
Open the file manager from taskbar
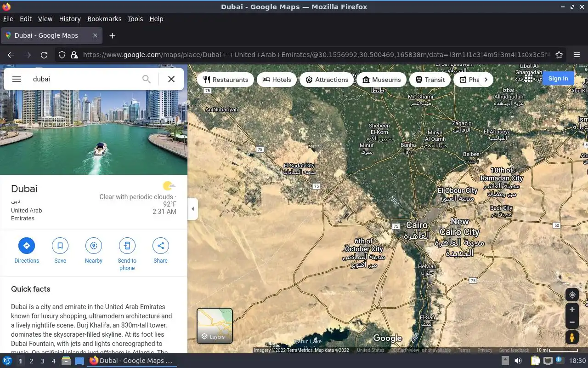tap(66, 361)
